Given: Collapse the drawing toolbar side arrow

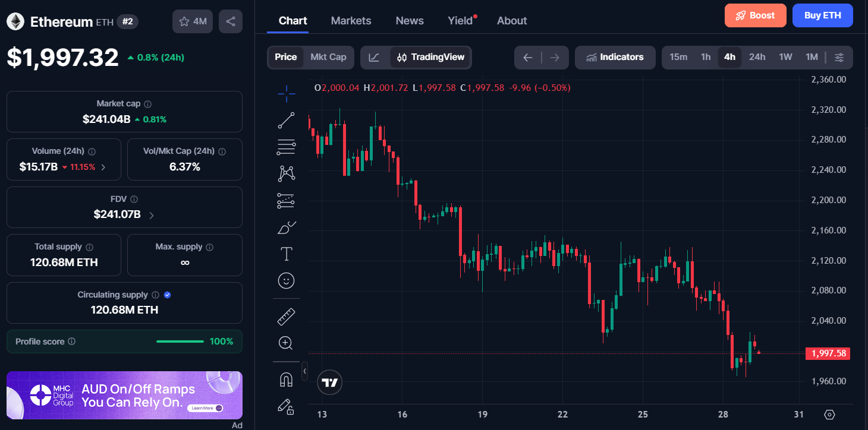Looking at the screenshot, I should (304, 371).
